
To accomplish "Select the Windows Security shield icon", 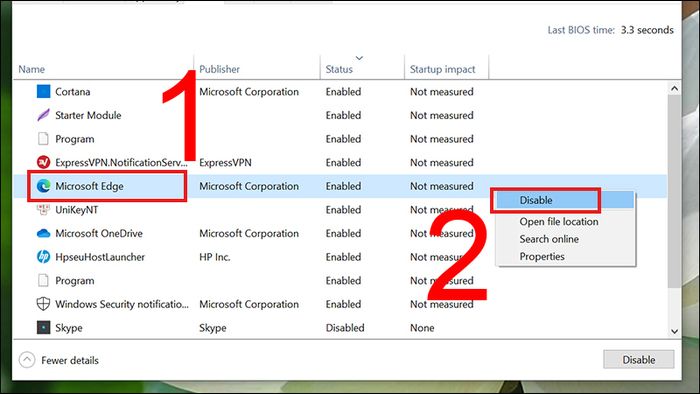I will coord(43,304).
